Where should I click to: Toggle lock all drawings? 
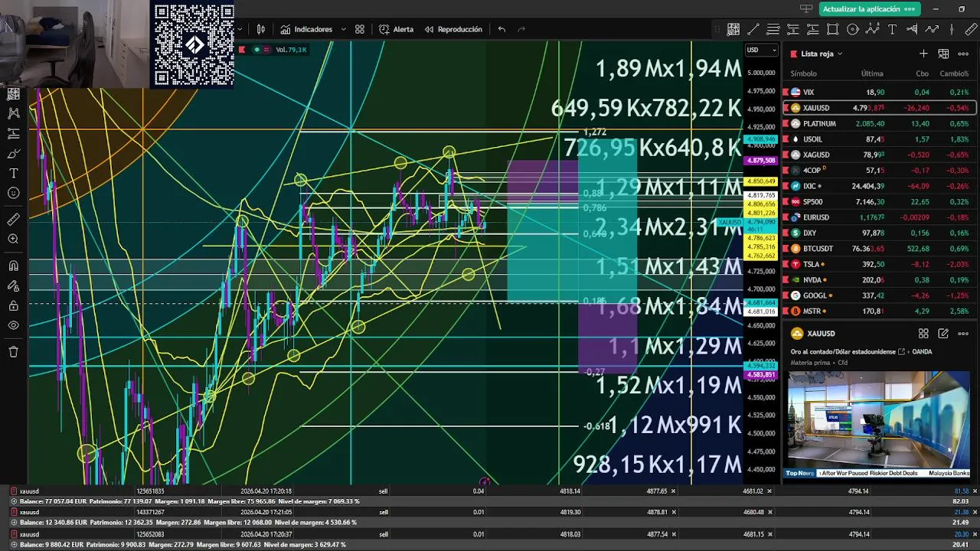point(13,306)
